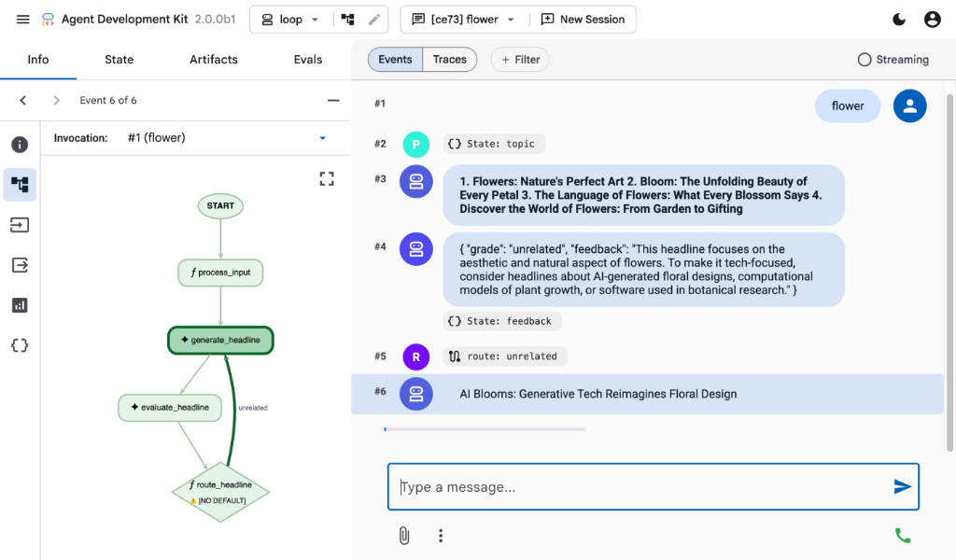Switch to the Artifacts tab
The image size is (956, 560).
coord(214,60)
